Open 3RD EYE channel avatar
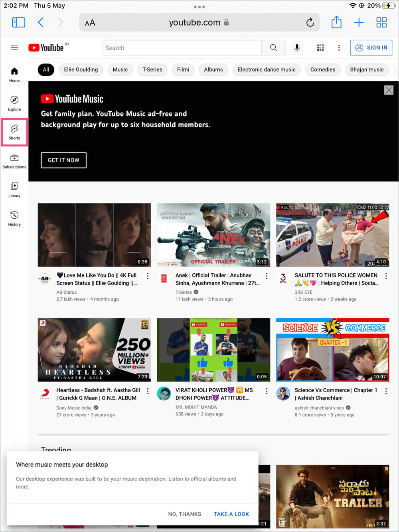399x532 pixels. click(x=283, y=279)
